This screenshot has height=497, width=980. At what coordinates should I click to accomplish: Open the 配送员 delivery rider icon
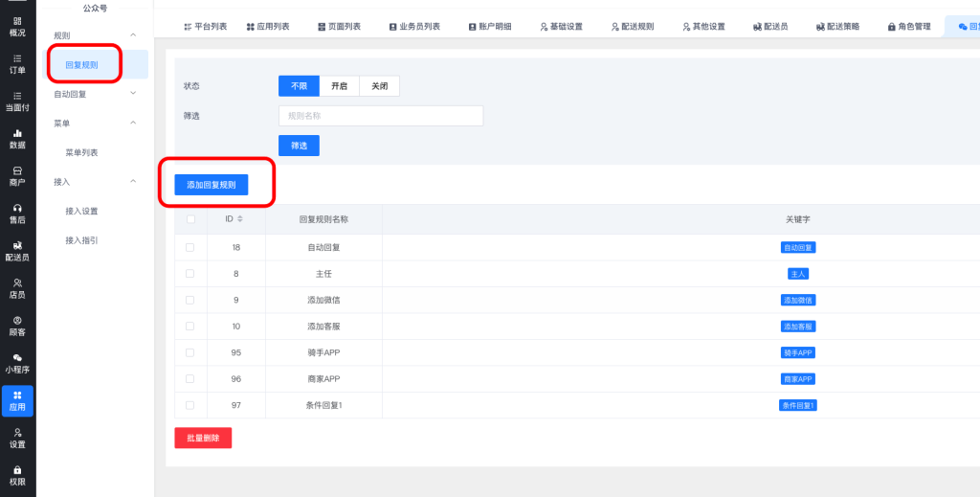coord(17,251)
